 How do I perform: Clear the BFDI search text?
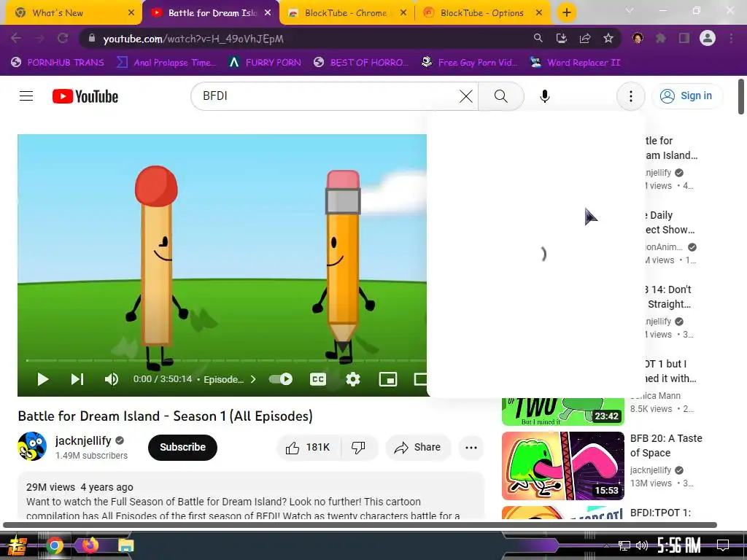(x=466, y=96)
